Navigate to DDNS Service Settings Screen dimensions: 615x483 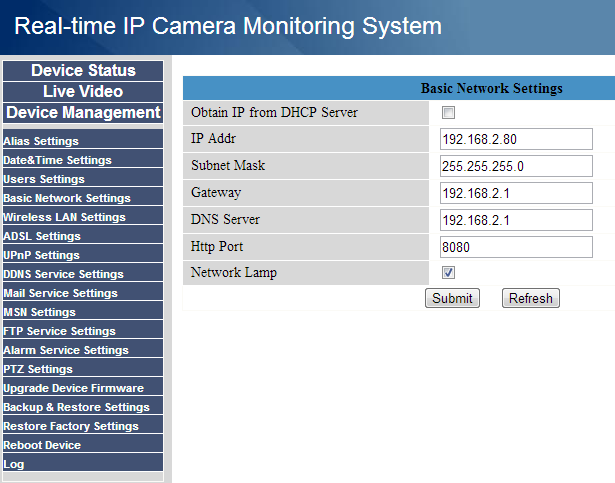click(x=63, y=274)
